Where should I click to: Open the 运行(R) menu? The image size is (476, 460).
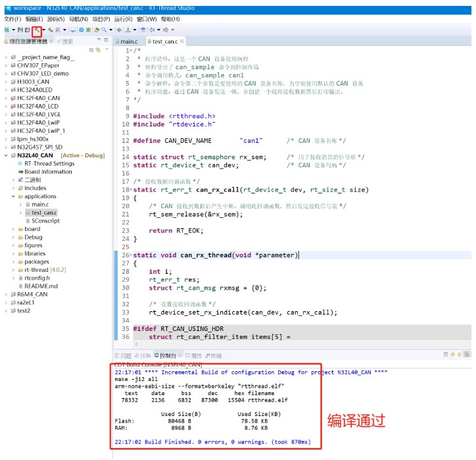point(123,19)
